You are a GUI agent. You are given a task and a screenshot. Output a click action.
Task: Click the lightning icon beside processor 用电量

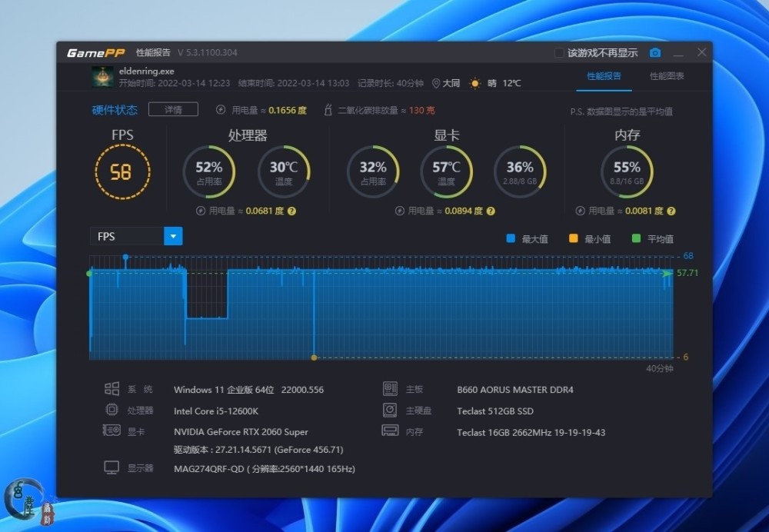(200, 211)
